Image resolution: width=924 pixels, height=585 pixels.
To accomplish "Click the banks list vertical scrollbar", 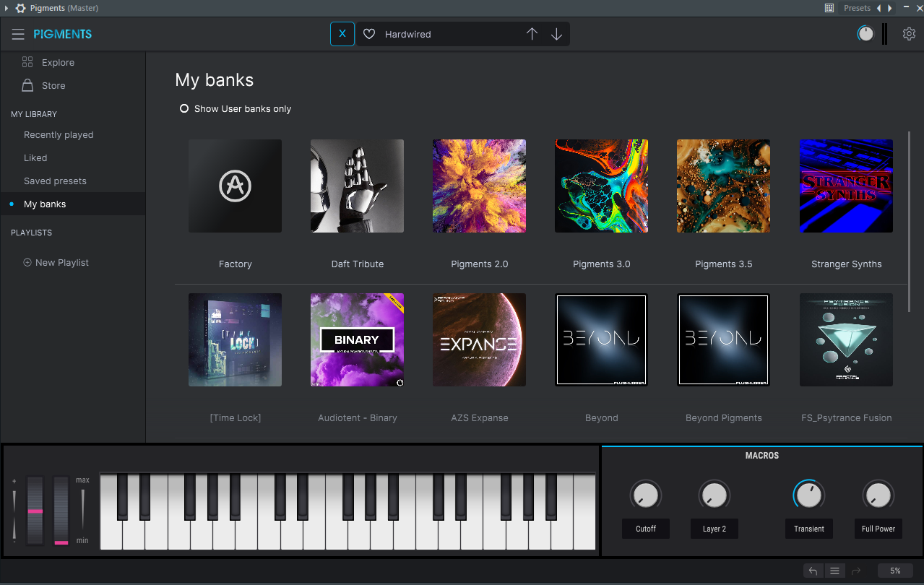I will click(910, 222).
